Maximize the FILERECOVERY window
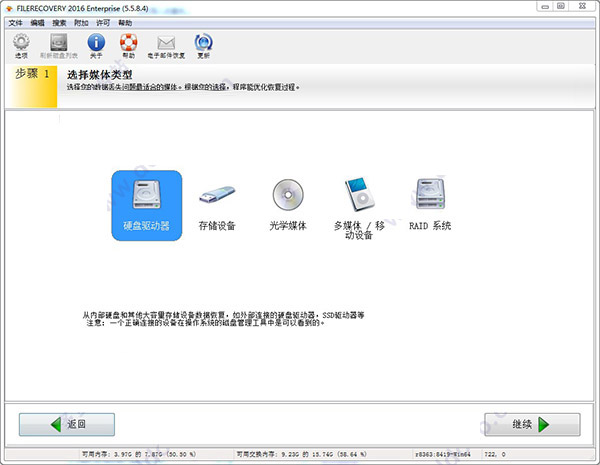 561,7
